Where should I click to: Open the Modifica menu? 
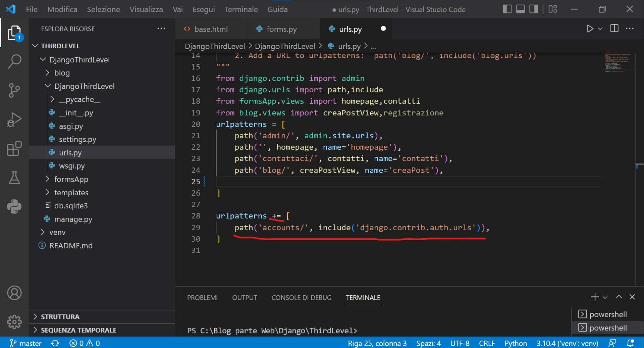pyautogui.click(x=62, y=9)
